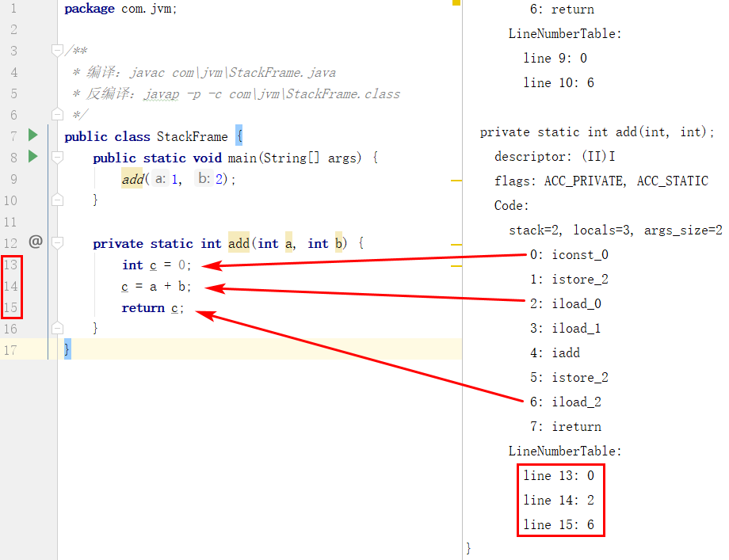The height and width of the screenshot is (560, 729).
Task: Click fold end marker at line 16
Action: pos(57,328)
